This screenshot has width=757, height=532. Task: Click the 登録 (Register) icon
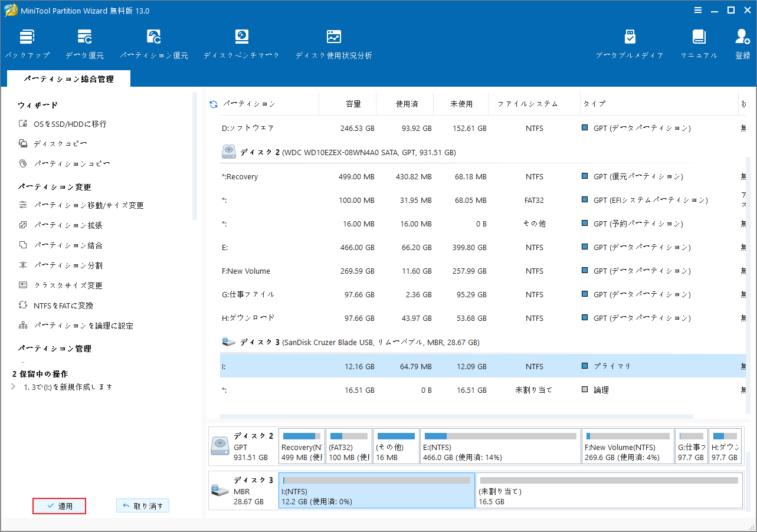(x=742, y=42)
